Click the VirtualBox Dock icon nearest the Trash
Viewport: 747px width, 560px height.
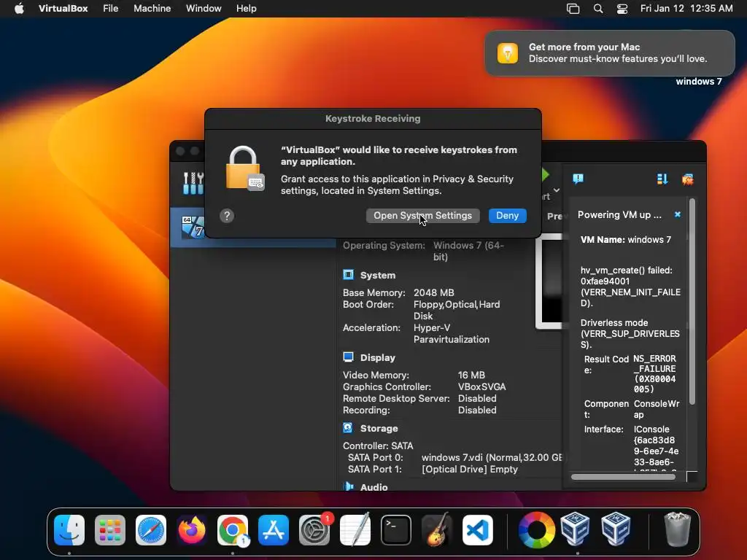[x=616, y=529]
